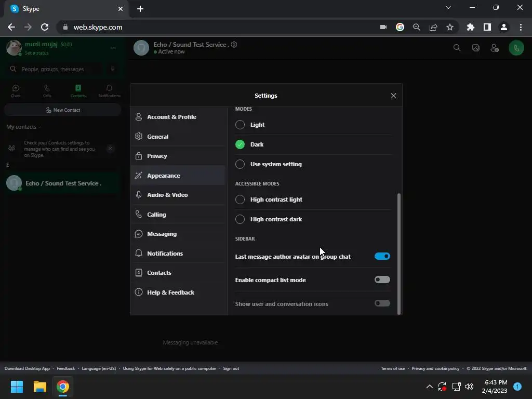Screen dimensions: 532x399
Task: Select the Light mode radio button
Action: click(x=240, y=125)
